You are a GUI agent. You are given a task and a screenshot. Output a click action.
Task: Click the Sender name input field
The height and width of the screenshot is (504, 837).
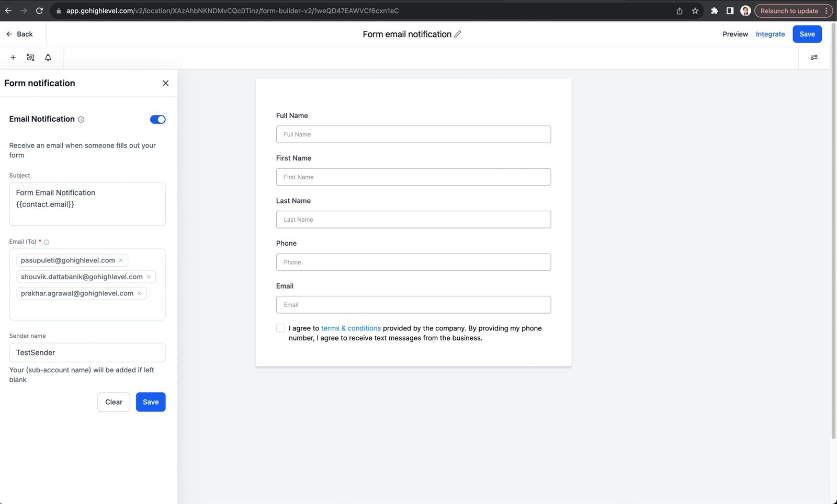coord(87,353)
